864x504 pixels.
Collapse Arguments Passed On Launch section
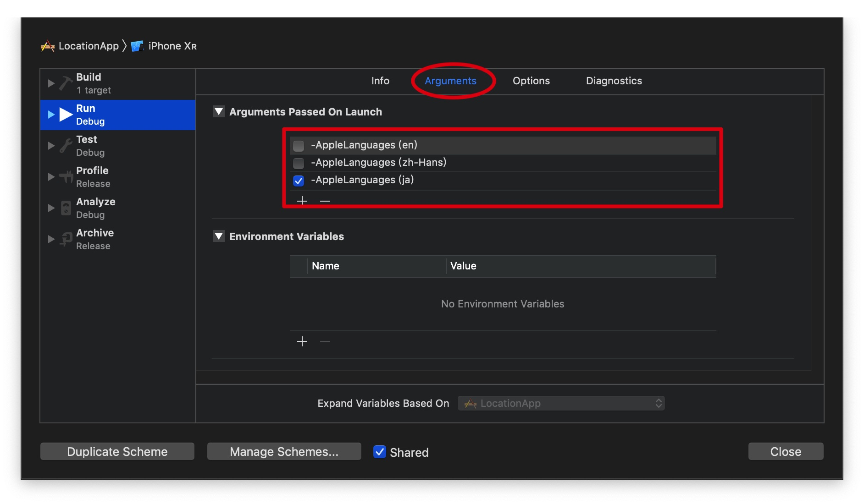coord(219,112)
